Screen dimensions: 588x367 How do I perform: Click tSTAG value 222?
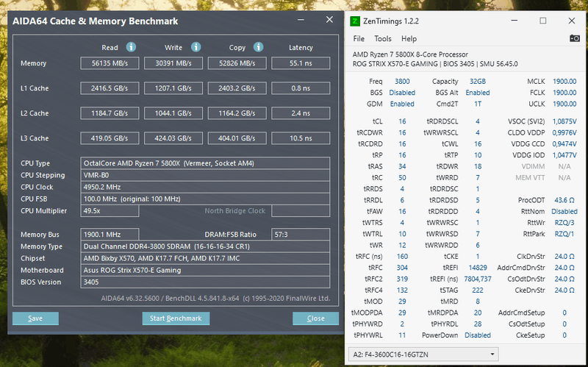[478, 290]
